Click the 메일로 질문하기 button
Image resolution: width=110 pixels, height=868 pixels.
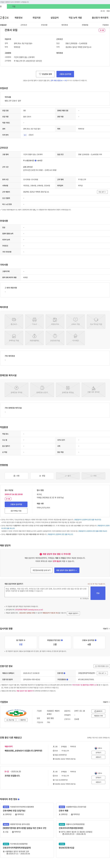coord(73,613)
